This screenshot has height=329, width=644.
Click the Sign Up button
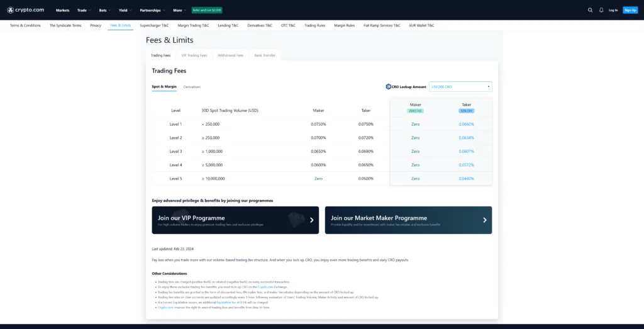pos(630,10)
